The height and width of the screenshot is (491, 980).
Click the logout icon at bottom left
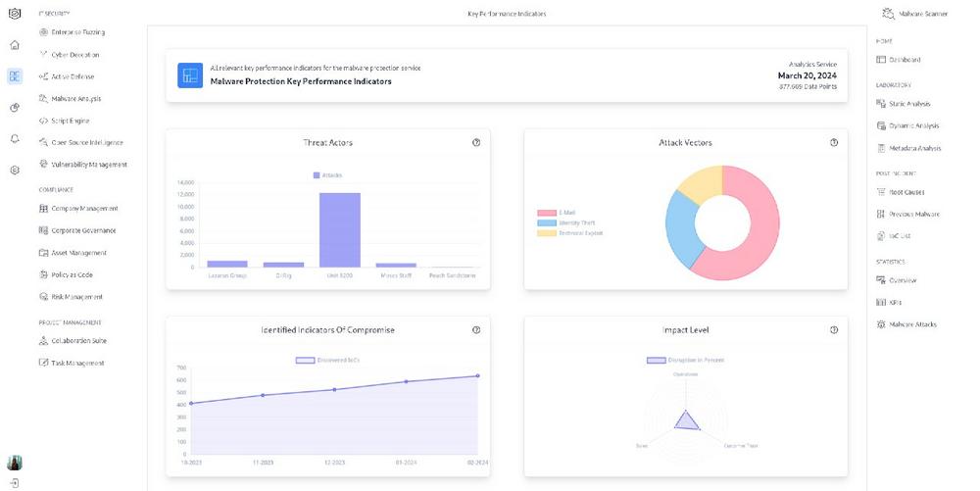15,482
